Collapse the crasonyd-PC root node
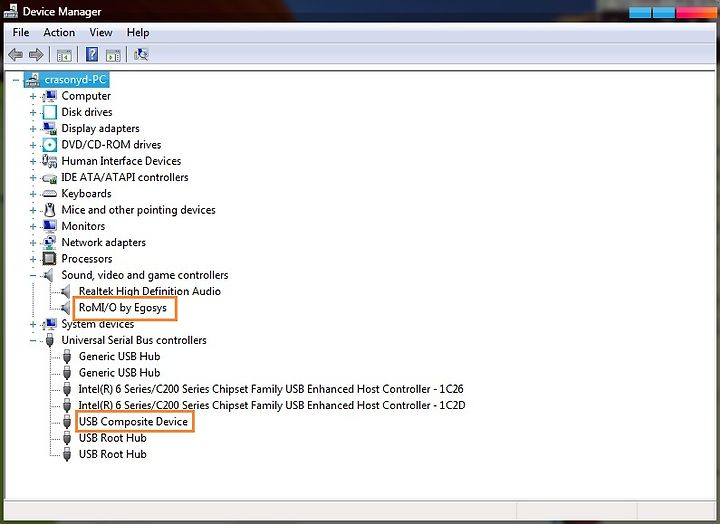720x524 pixels. [16, 80]
